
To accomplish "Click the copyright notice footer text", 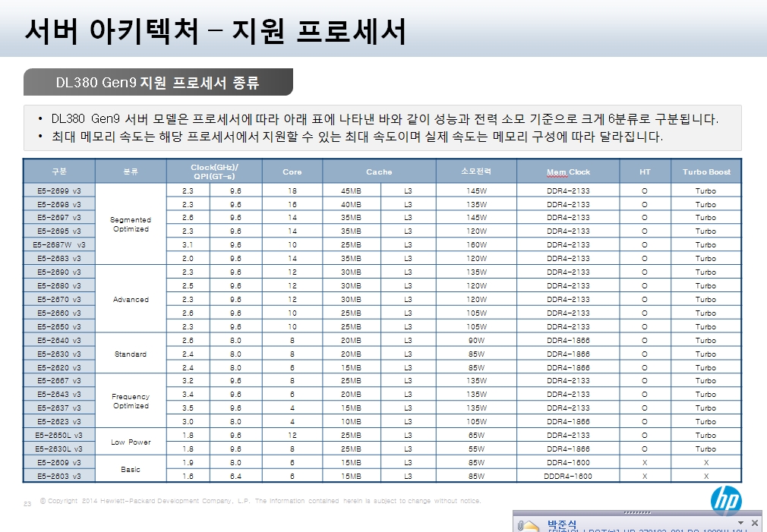I will [x=260, y=501].
